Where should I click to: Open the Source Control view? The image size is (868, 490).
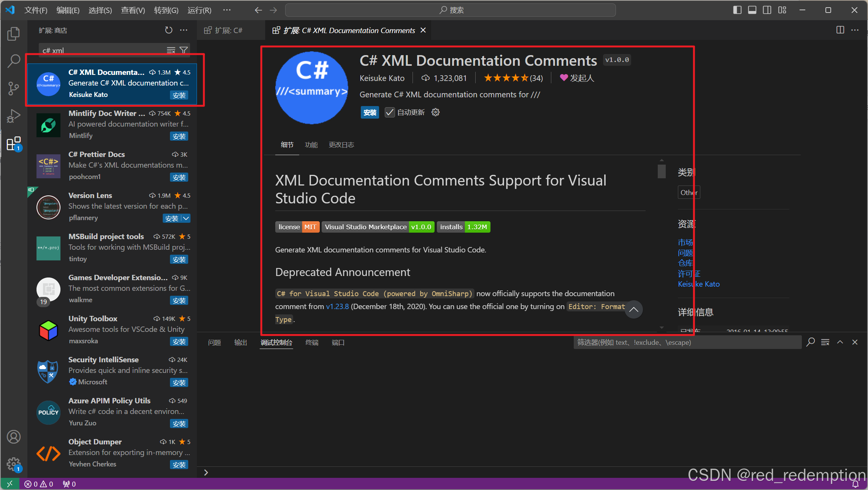pyautogui.click(x=14, y=89)
